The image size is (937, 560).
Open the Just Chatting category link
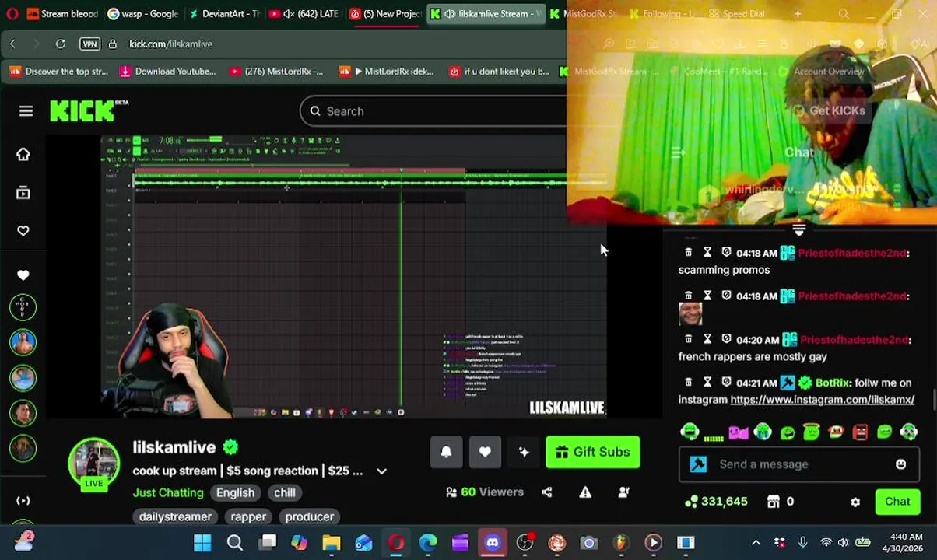[168, 492]
